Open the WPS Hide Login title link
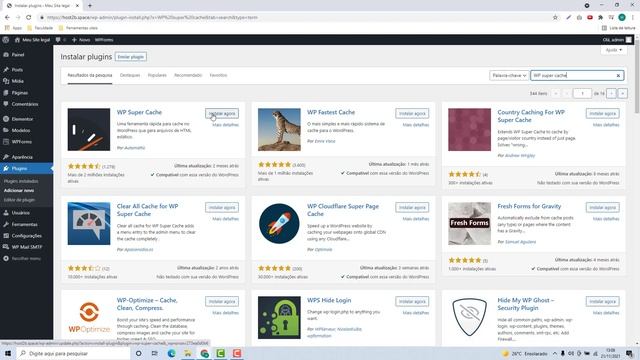The height and width of the screenshot is (360, 640). 329,300
